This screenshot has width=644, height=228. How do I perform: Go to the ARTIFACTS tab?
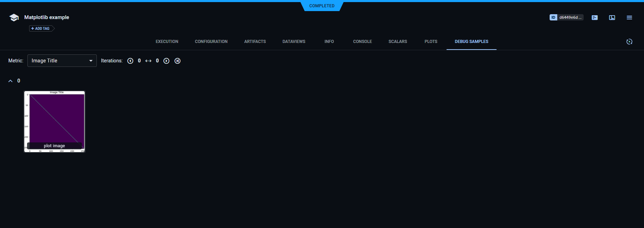[255, 42]
